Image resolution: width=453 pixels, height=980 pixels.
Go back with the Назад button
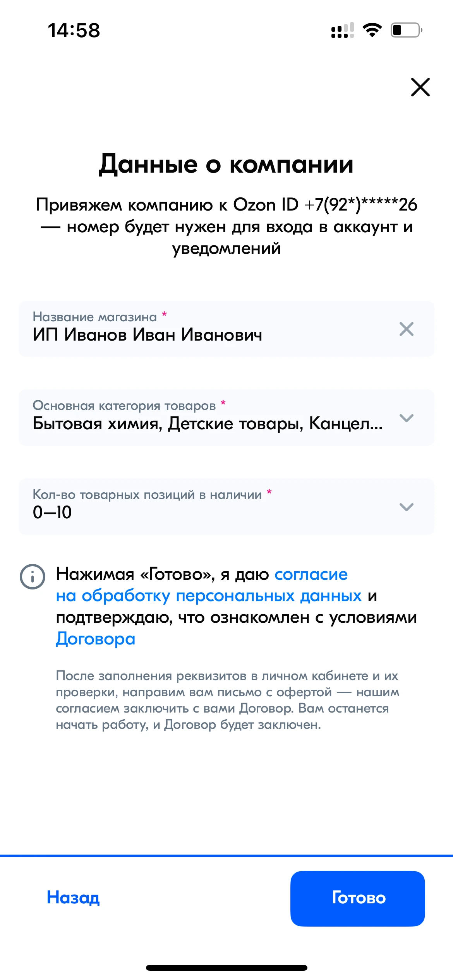point(73,898)
